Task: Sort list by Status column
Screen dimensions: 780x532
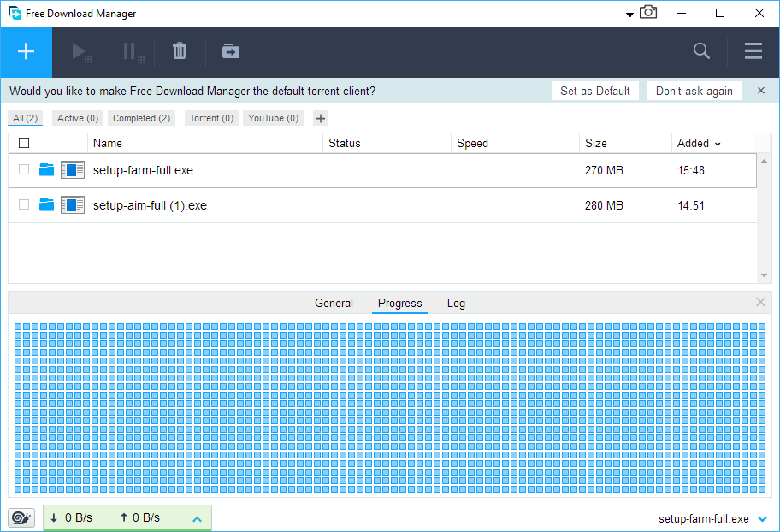Action: click(387, 144)
